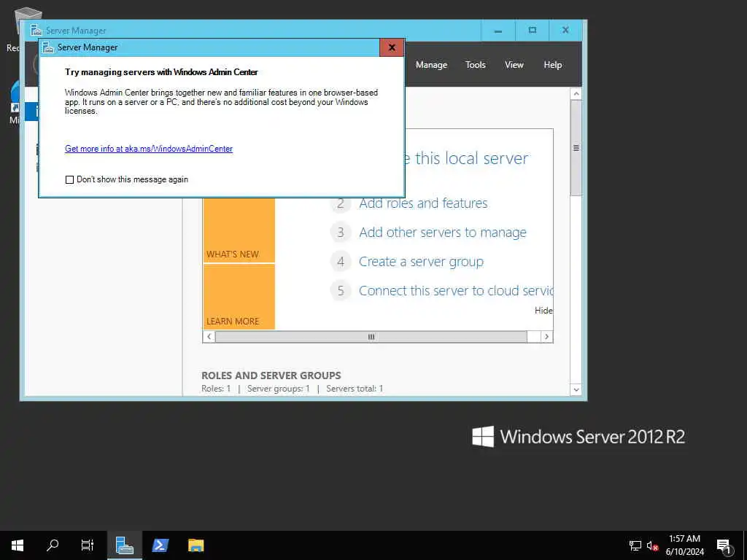Click the welcome tile horizontal scrollbar thumb
Screen dimensions: 747x560
click(x=371, y=337)
